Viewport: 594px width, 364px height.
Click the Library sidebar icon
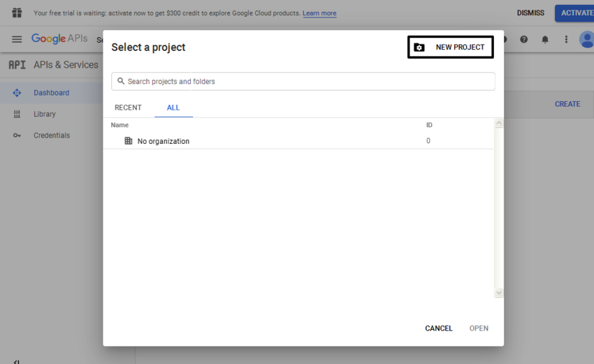17,114
